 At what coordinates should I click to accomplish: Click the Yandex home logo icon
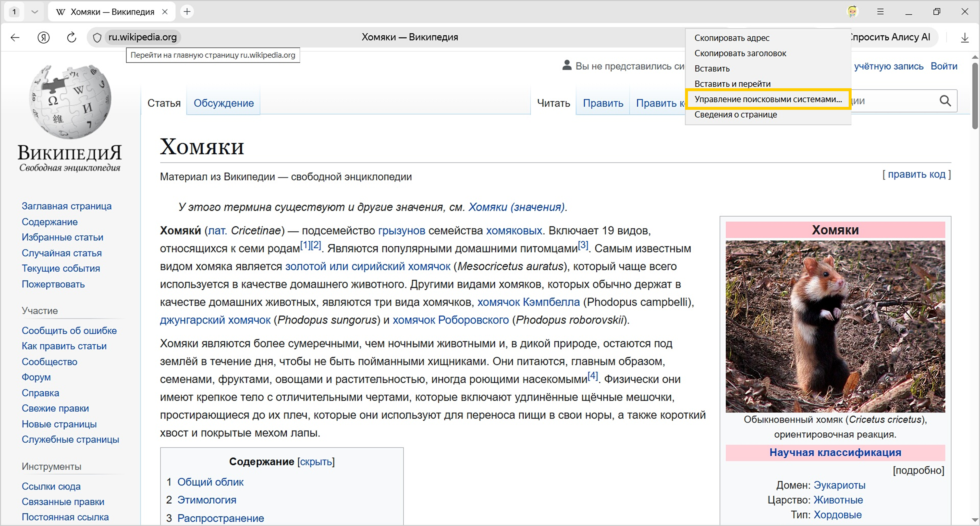[44, 37]
